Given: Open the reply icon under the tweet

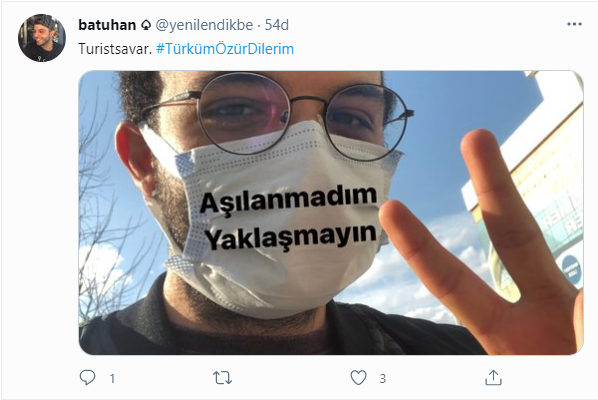Looking at the screenshot, I should (x=87, y=378).
